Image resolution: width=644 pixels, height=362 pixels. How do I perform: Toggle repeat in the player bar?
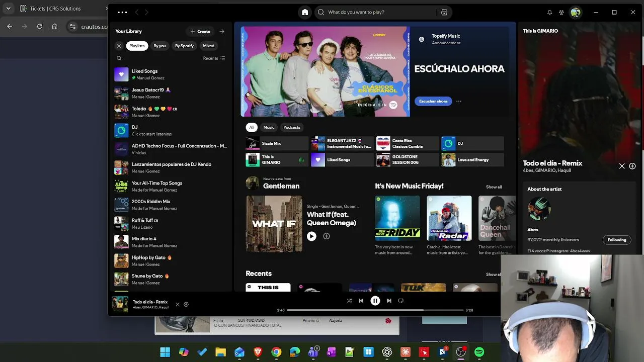point(401,301)
